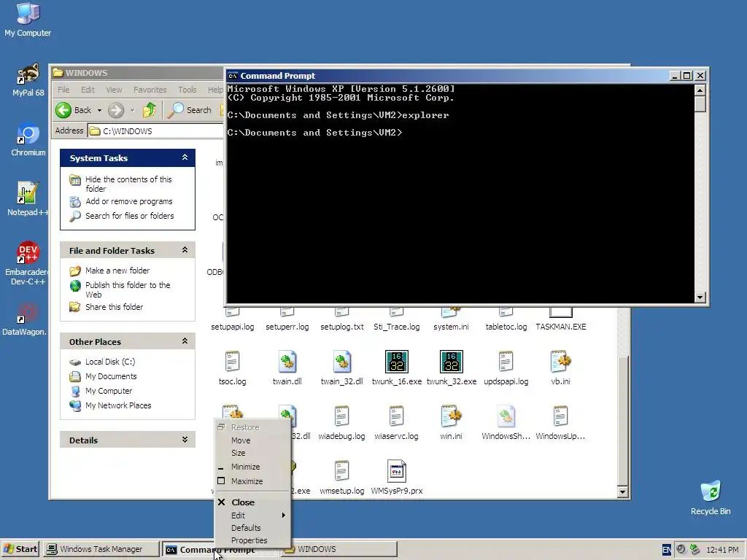Open the Notepad++ desktop shortcut

[x=28, y=199]
